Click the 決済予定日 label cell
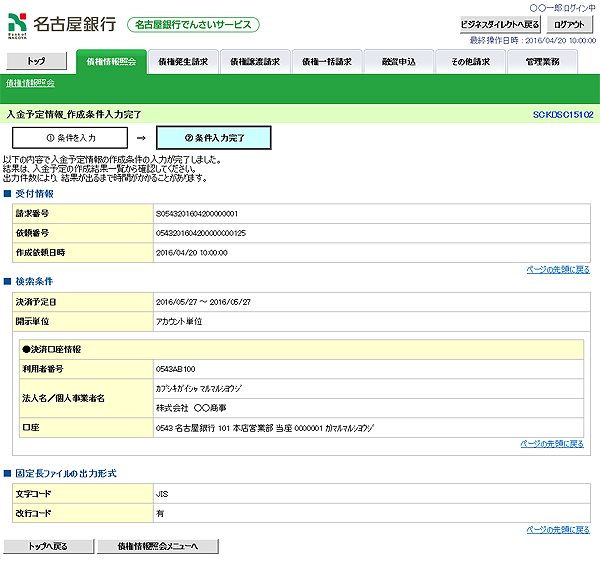Image resolution: width=600 pixels, height=562 pixels. [83, 302]
